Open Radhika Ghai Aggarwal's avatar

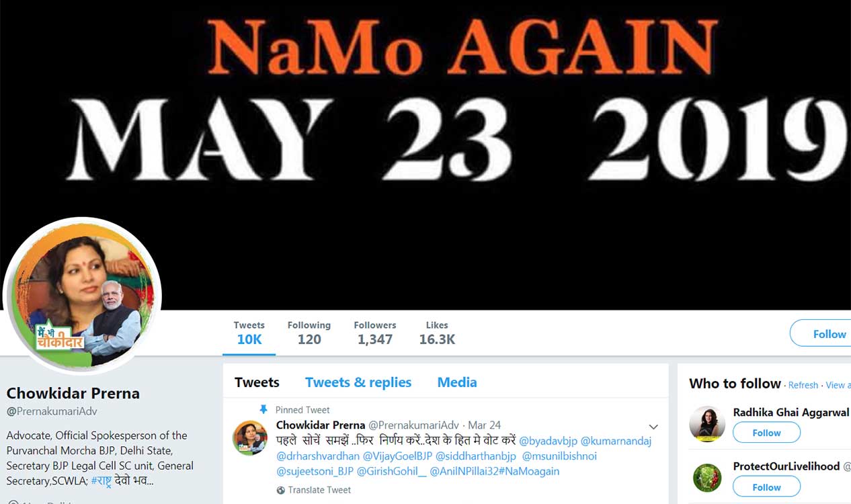click(x=706, y=423)
